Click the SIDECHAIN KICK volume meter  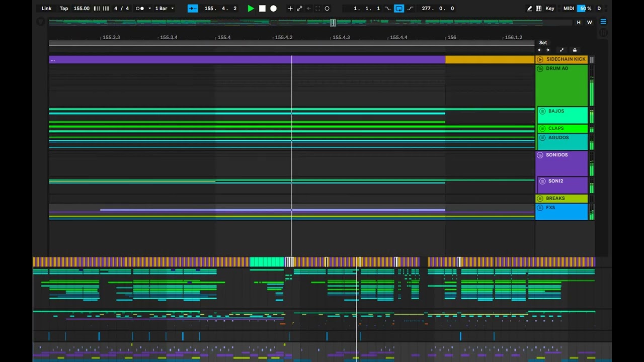(592, 60)
